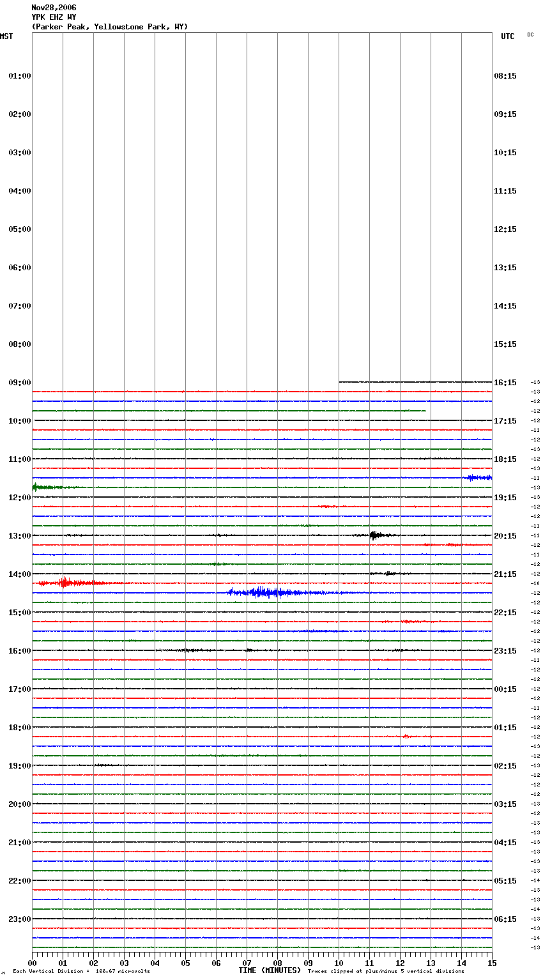
Task: Click the 21:15 UTC time label
Action: click(x=505, y=574)
